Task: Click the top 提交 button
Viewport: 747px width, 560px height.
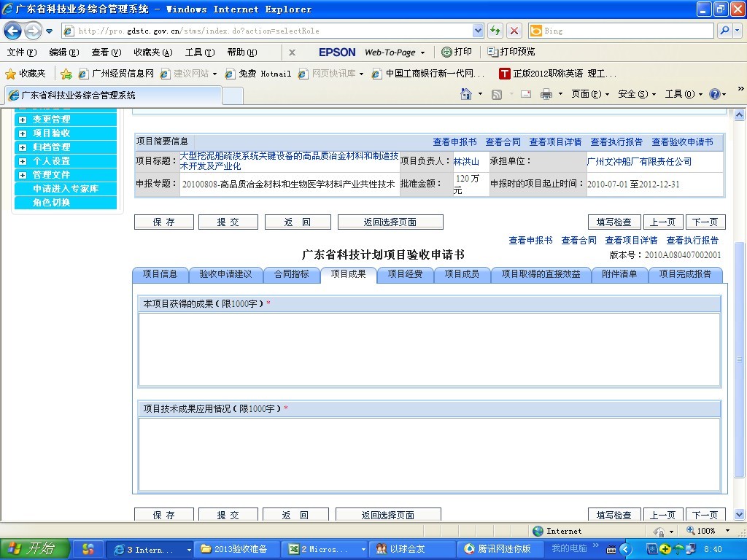Action: (228, 222)
